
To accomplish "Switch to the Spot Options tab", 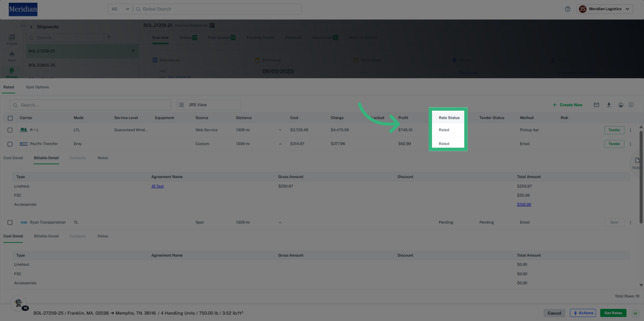I will tap(37, 87).
